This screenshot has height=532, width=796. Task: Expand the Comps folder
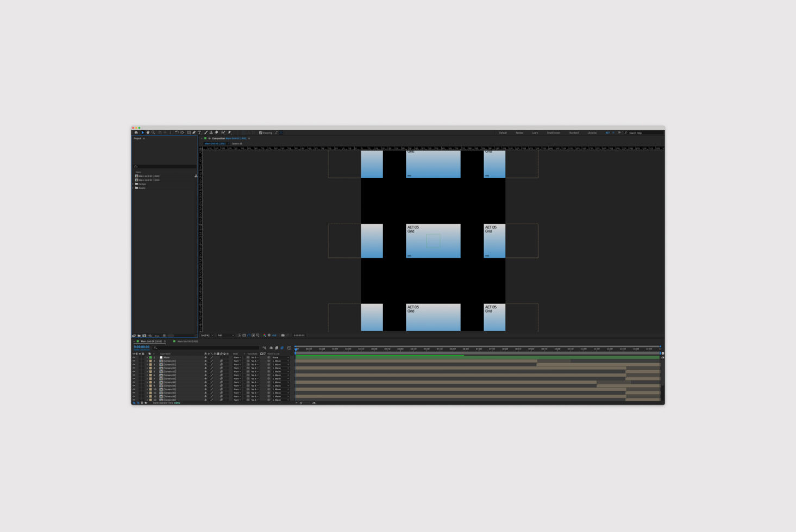coord(133,184)
